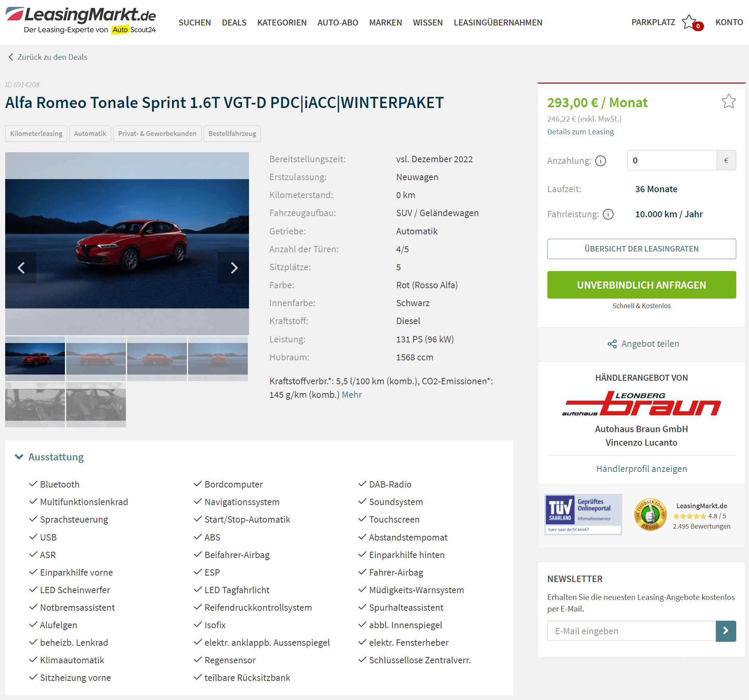This screenshot has height=700, width=749.
Task: Click the Navigationssystem equipment entry
Action: pos(242,502)
